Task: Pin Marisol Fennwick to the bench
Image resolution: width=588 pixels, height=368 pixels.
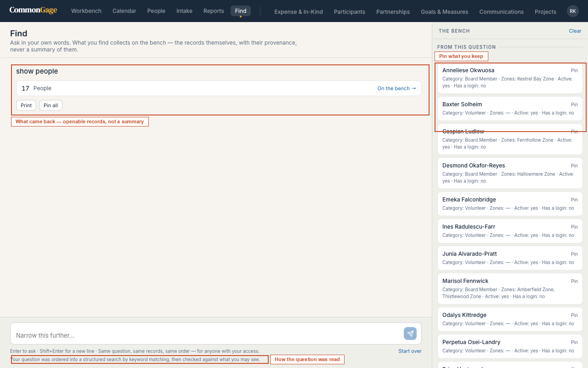Action: tap(574, 281)
